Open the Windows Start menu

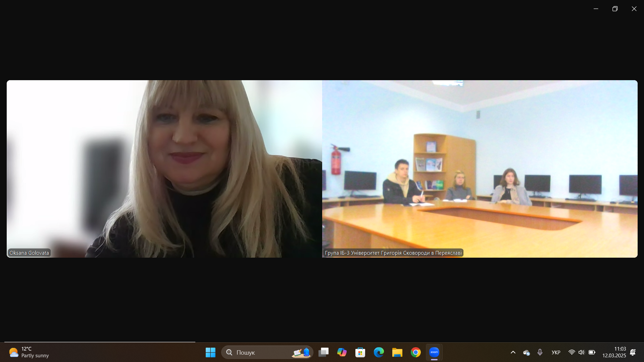click(x=210, y=352)
